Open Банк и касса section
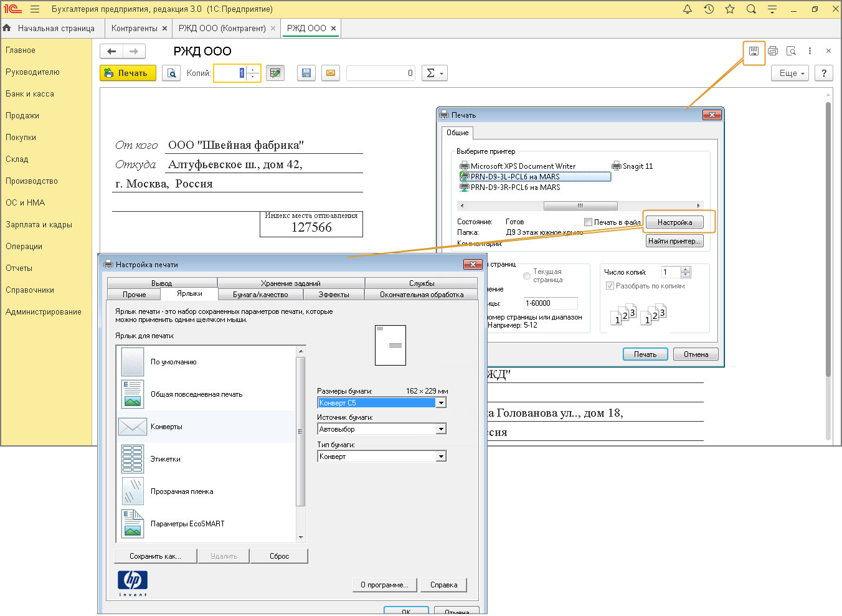 [x=30, y=94]
